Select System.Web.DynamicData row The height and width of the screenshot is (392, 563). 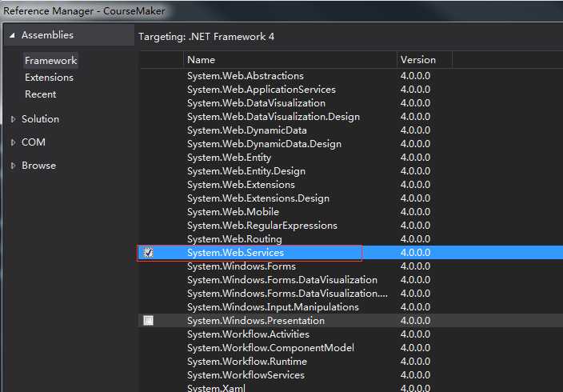[x=352, y=130]
